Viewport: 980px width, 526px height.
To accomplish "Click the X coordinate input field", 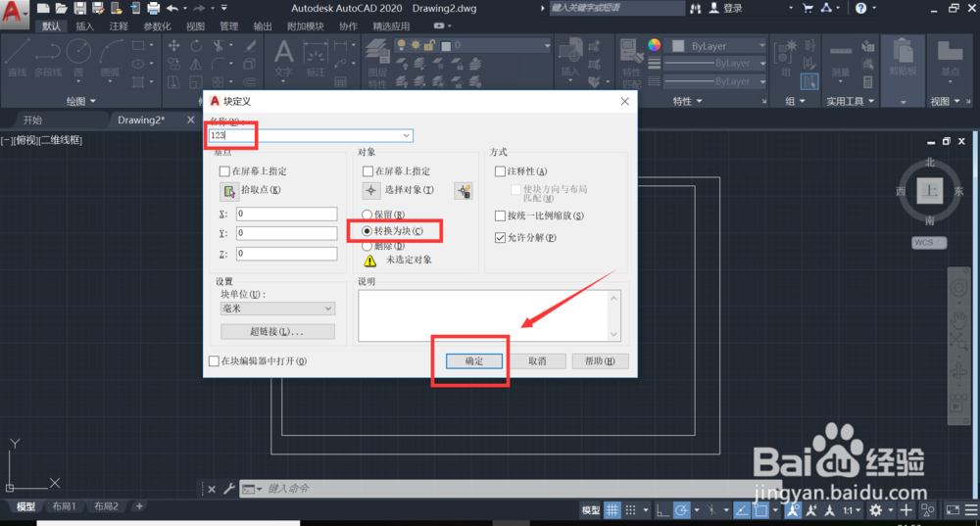I will pos(287,214).
